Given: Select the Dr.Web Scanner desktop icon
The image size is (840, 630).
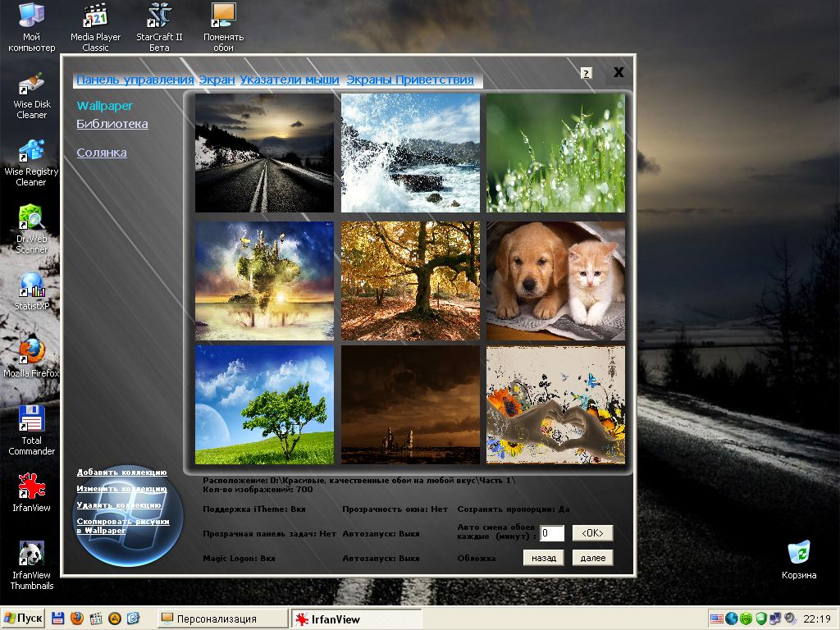Looking at the screenshot, I should click(x=31, y=228).
